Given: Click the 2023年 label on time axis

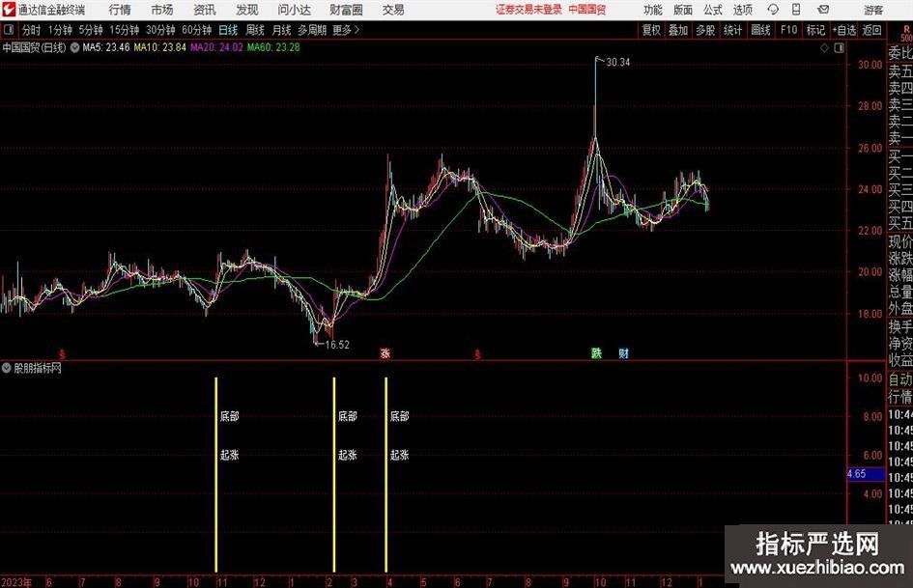Looking at the screenshot, I should 15,582.
